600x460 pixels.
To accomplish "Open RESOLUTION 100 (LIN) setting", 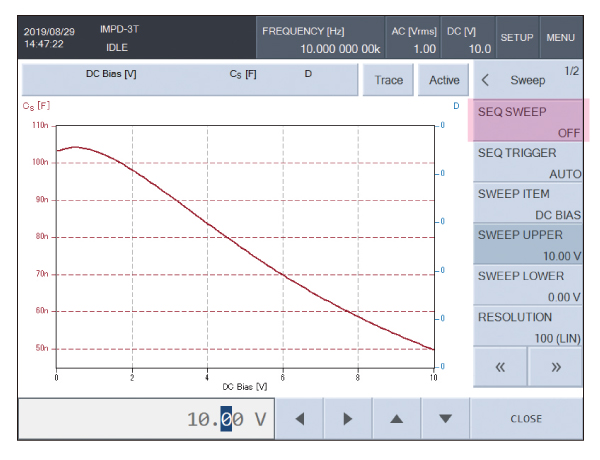I will pos(528,326).
